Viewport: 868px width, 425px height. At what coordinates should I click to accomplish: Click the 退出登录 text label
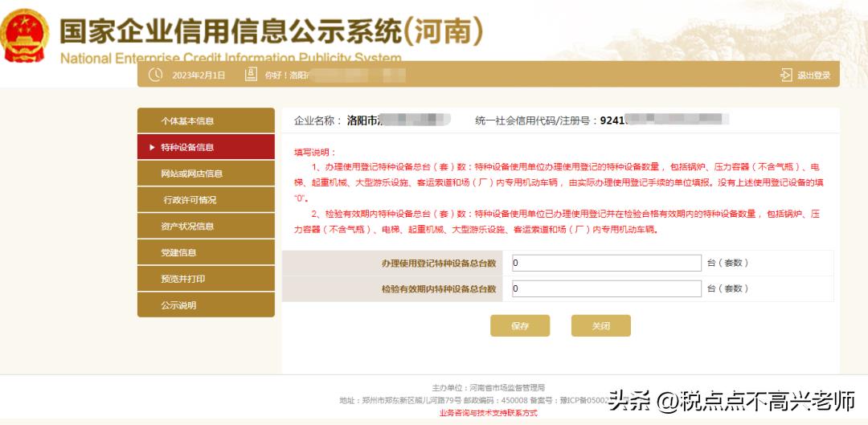813,76
